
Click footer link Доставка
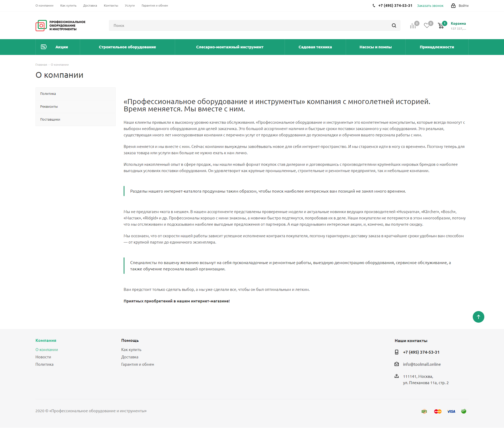coord(130,357)
